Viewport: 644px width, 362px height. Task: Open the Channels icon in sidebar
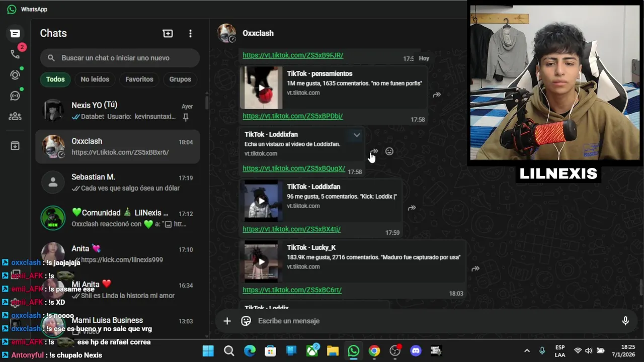pyautogui.click(x=15, y=96)
